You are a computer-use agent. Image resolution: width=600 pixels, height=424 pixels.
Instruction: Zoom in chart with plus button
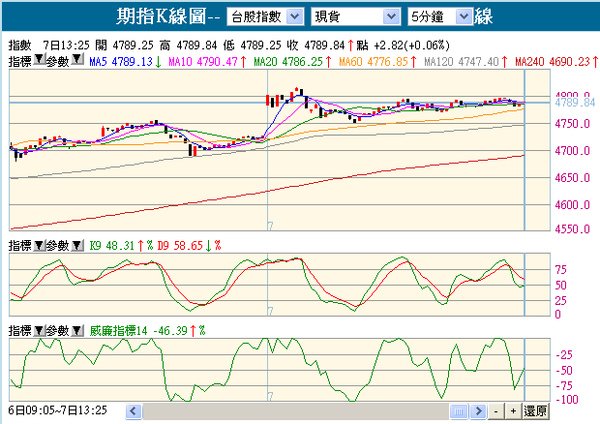click(x=513, y=412)
